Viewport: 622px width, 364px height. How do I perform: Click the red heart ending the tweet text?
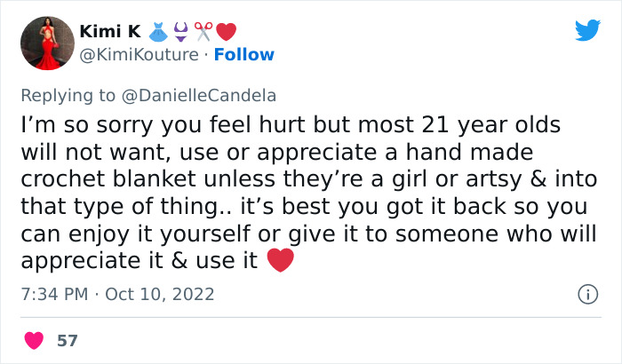tap(280, 261)
